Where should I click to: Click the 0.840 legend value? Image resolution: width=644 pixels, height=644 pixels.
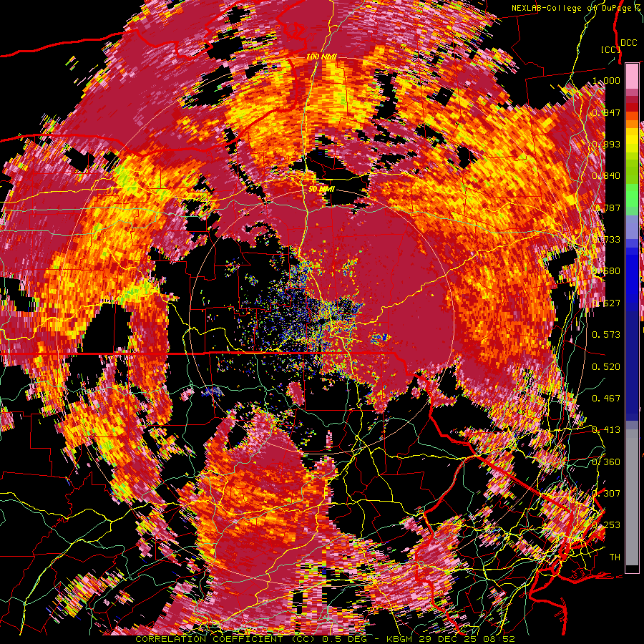point(606,176)
